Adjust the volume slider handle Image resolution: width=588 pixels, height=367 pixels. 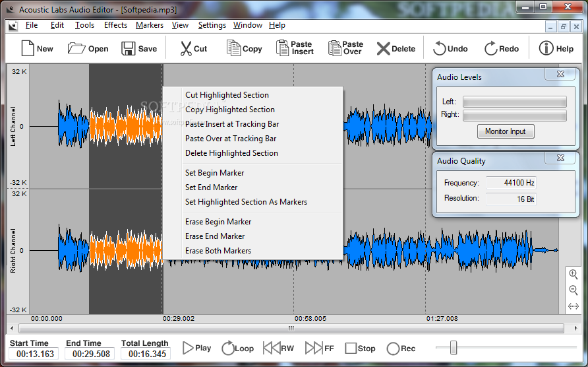tap(454, 348)
